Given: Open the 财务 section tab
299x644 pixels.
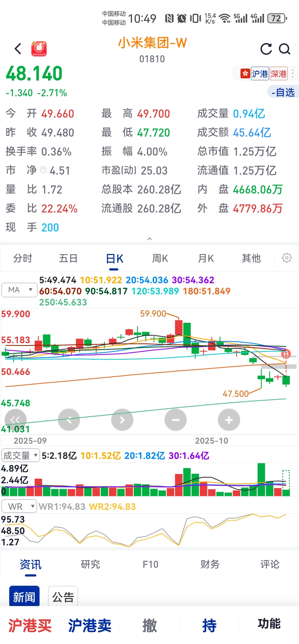Looking at the screenshot, I should click(x=210, y=564).
